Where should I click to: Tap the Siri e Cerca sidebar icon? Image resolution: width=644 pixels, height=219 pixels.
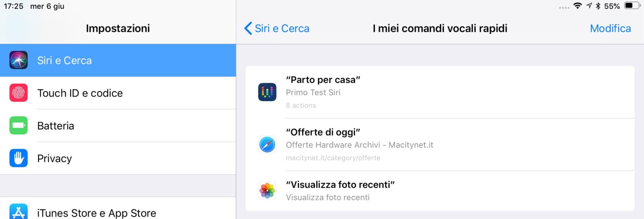coord(19,60)
